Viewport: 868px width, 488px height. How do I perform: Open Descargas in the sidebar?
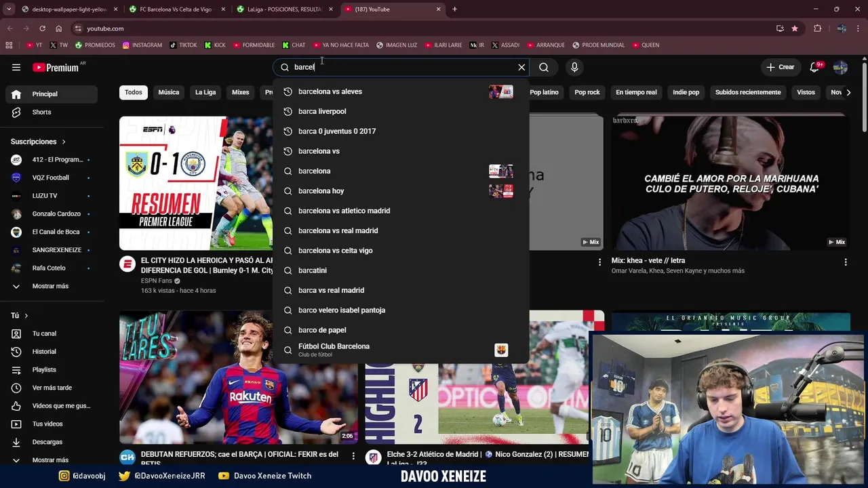point(52,442)
